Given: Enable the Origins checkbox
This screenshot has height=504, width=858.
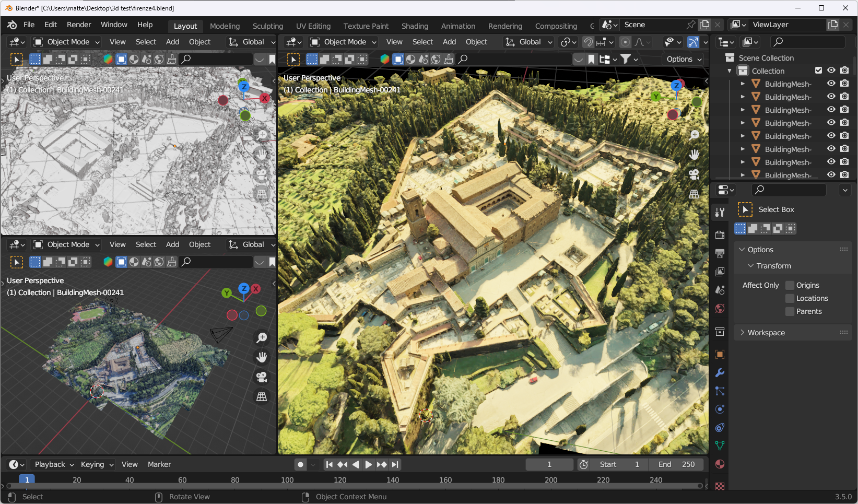Looking at the screenshot, I should [790, 285].
